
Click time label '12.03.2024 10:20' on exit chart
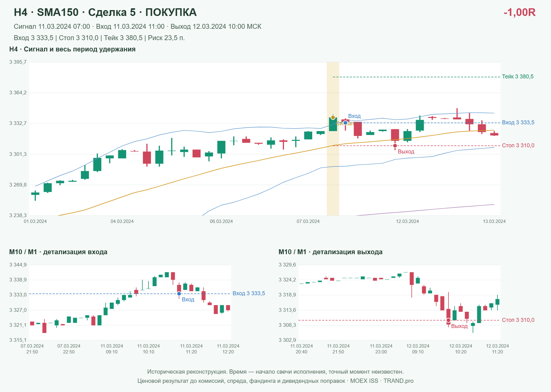tap(461, 349)
